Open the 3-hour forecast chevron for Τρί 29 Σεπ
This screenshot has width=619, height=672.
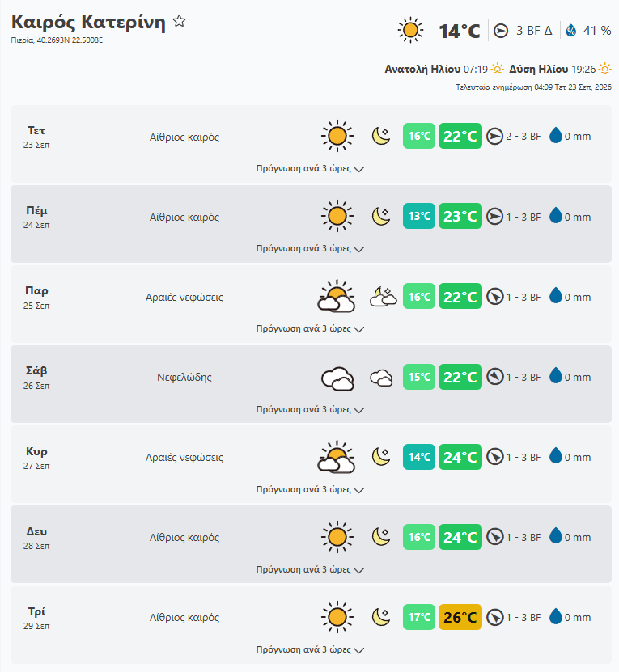tap(359, 650)
